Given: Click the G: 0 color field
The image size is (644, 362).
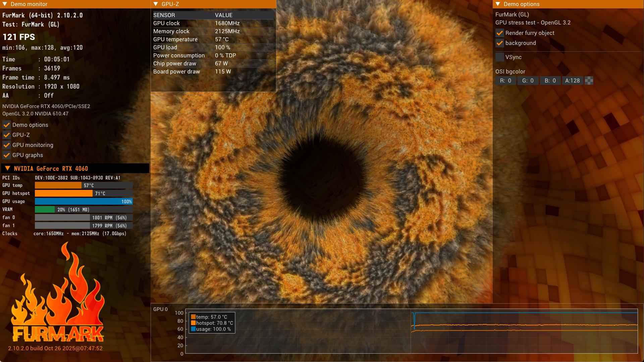Looking at the screenshot, I should click(528, 81).
